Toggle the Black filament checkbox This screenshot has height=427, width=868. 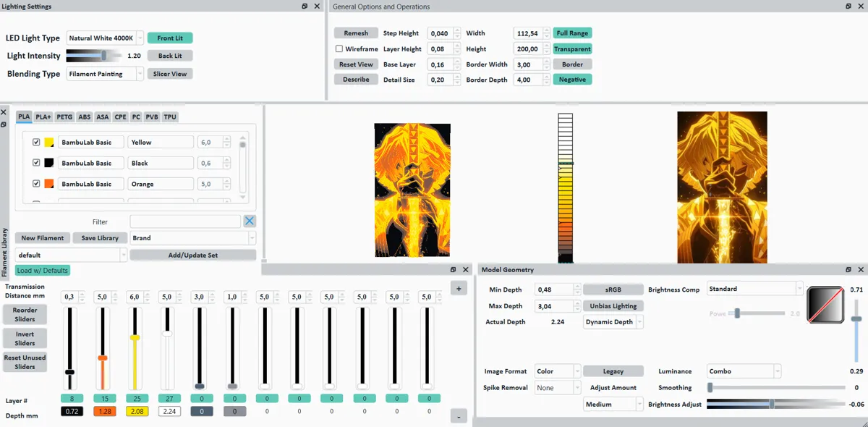36,163
